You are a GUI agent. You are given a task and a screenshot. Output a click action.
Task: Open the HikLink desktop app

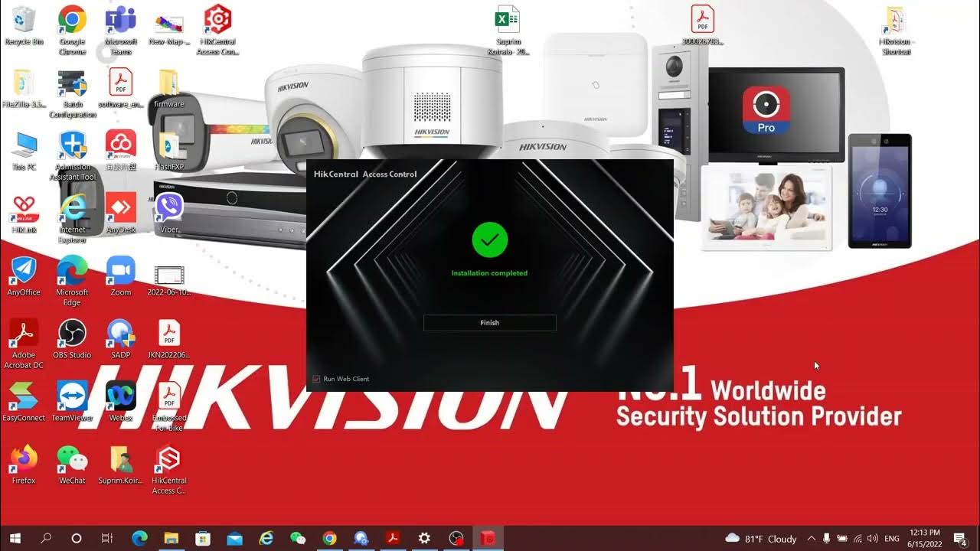pyautogui.click(x=24, y=214)
